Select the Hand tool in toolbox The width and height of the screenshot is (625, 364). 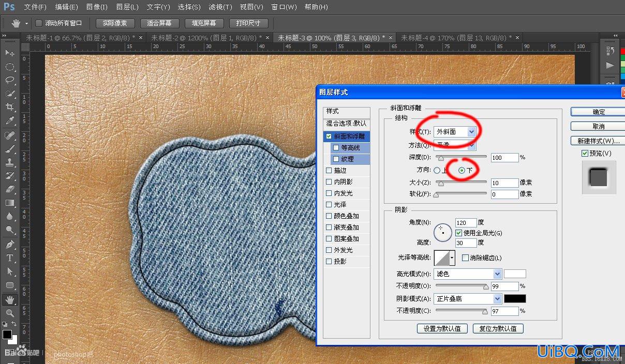[10, 299]
